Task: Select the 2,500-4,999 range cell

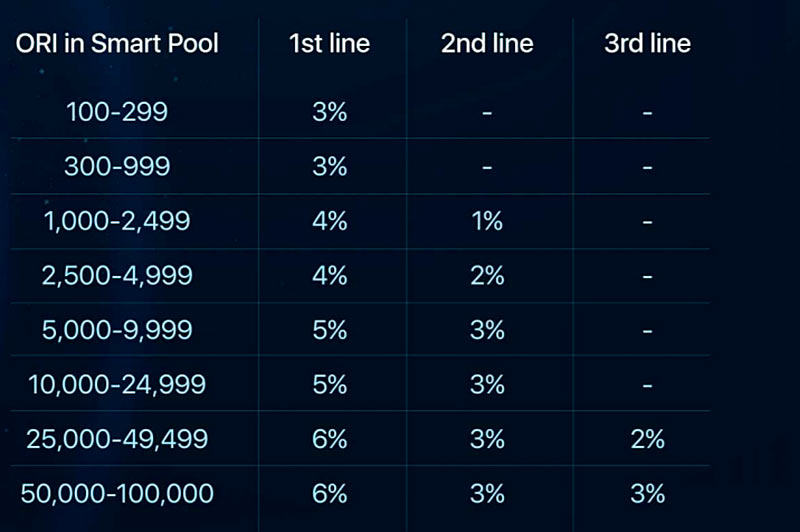Action: coord(117,275)
